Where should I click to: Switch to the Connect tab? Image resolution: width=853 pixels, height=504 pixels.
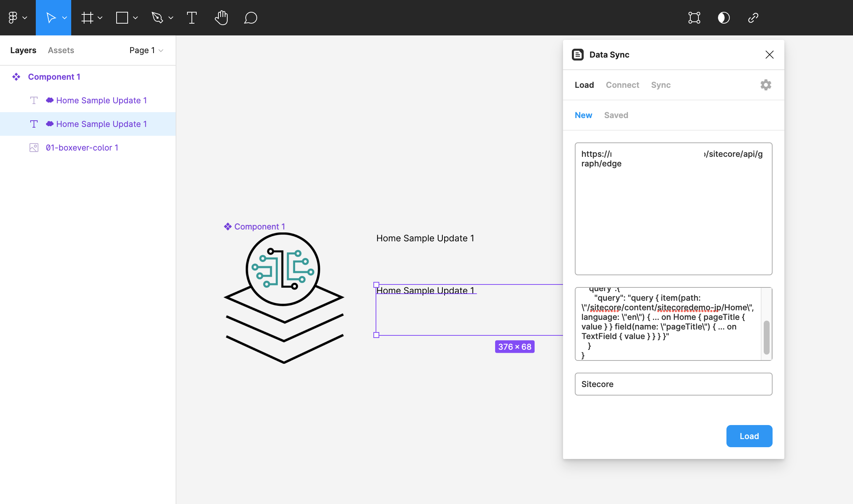622,84
